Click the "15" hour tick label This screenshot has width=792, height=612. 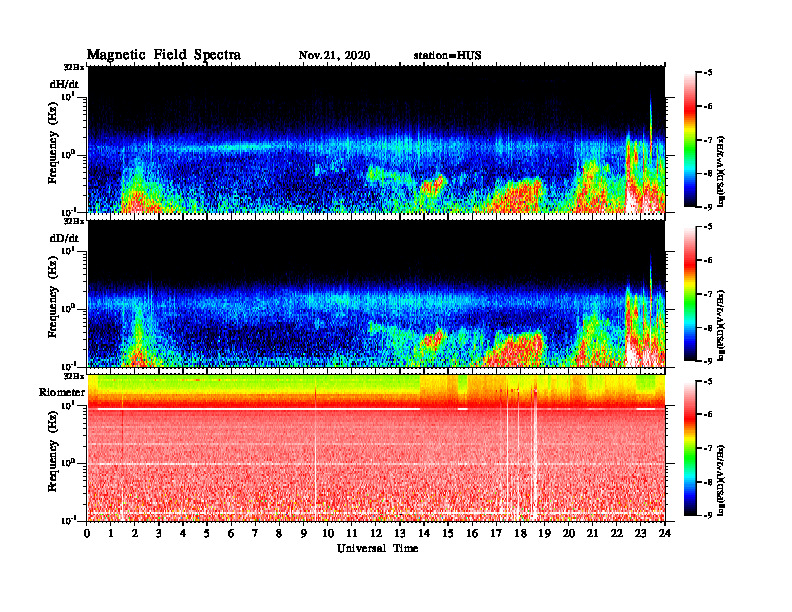pyautogui.click(x=448, y=533)
